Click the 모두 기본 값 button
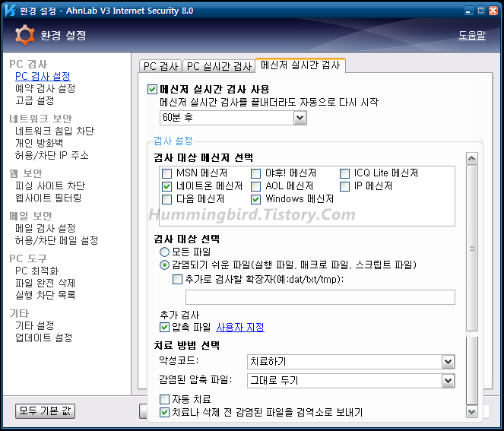This screenshot has width=504, height=431. click(x=46, y=411)
